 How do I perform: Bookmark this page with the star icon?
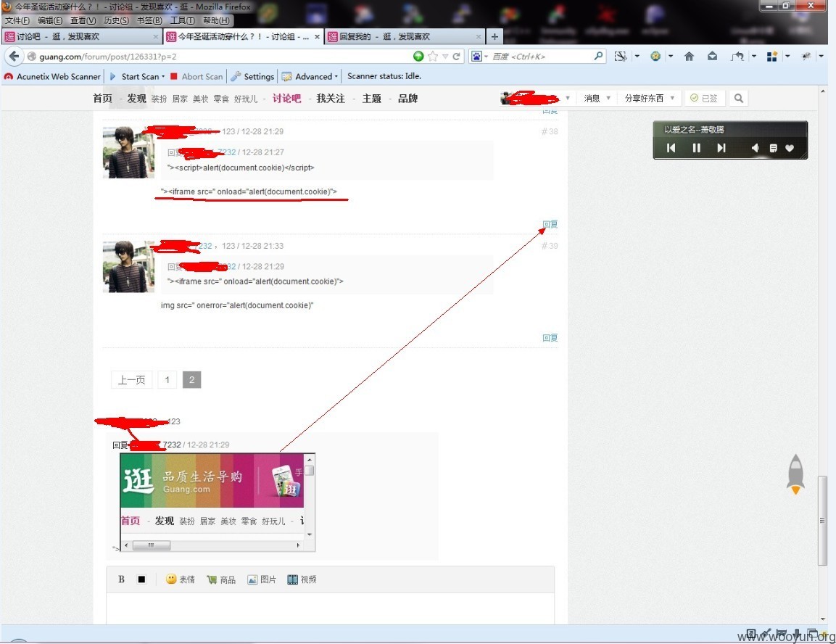[x=433, y=56]
